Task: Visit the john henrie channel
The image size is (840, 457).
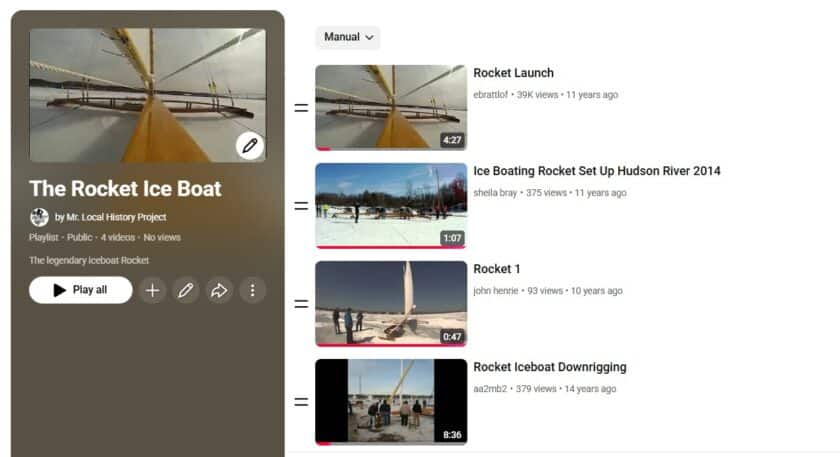Action: tap(496, 291)
